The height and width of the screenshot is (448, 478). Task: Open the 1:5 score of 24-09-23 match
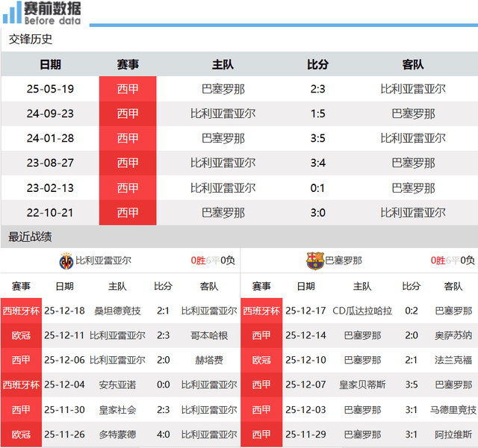pos(317,113)
